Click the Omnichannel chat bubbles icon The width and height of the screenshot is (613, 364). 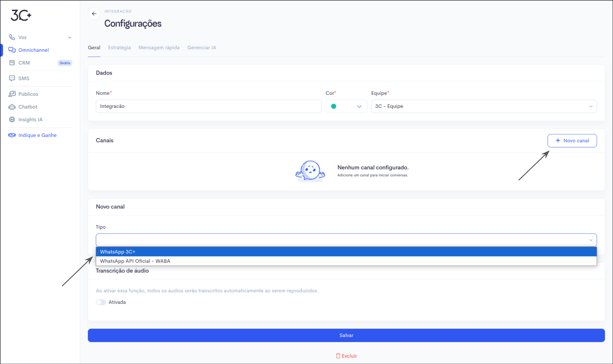12,50
